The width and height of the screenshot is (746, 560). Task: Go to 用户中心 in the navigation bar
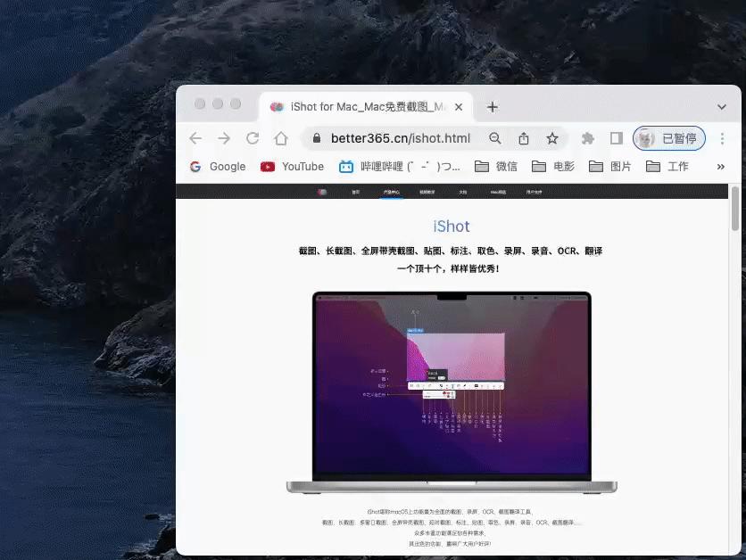pyautogui.click(x=534, y=191)
